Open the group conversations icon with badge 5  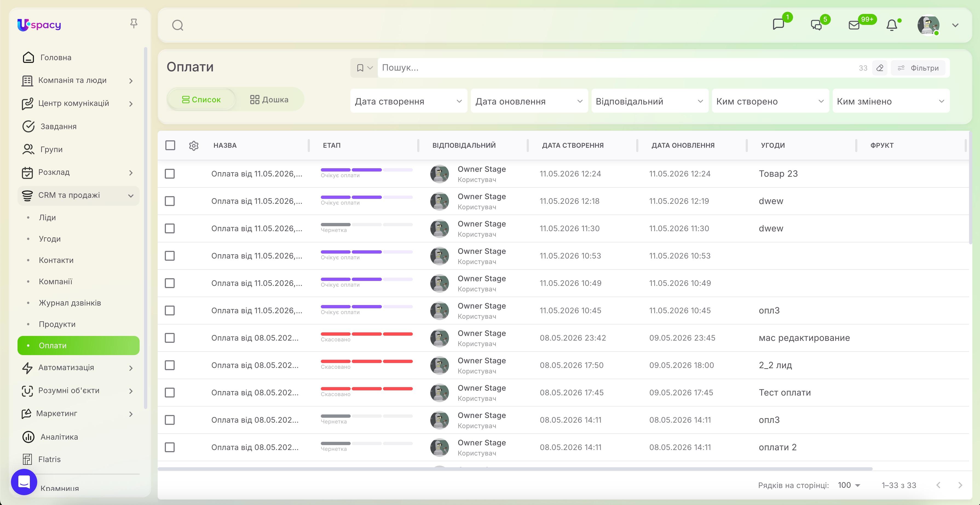click(816, 25)
